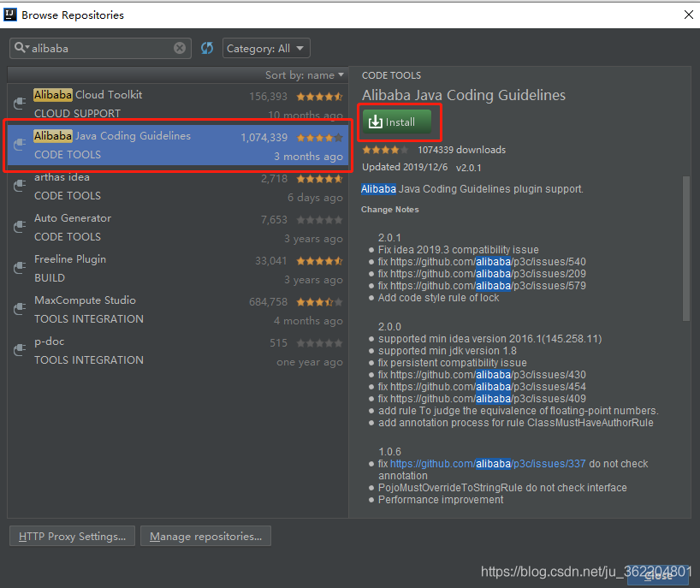Reload the plugin repository list
Image resolution: width=700 pixels, height=588 pixels.
coord(207,48)
